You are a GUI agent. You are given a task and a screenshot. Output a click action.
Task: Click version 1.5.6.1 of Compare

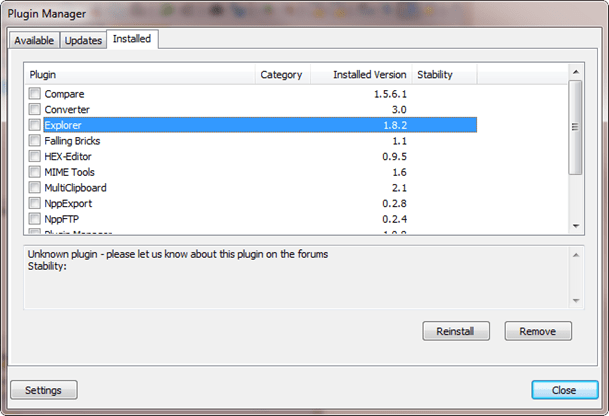coord(390,94)
